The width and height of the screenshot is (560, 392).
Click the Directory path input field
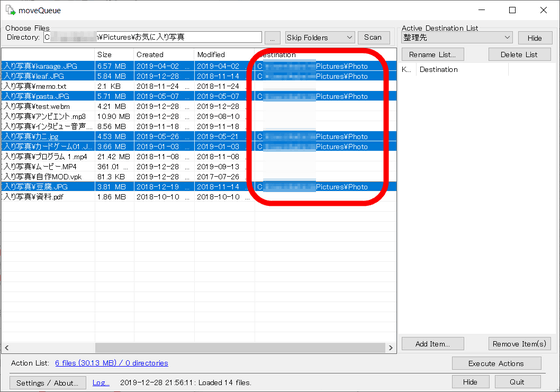click(152, 37)
